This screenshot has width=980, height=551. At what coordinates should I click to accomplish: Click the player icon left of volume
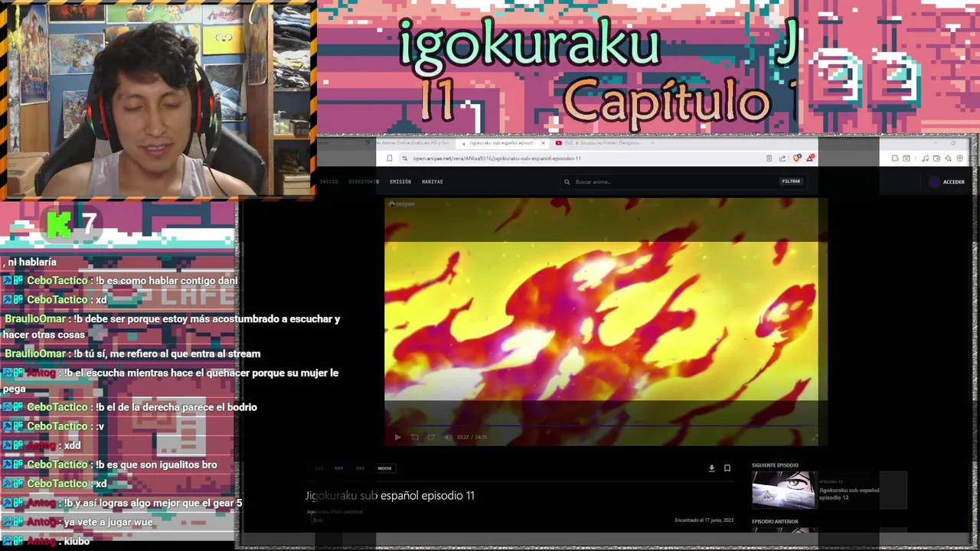pyautogui.click(x=431, y=437)
